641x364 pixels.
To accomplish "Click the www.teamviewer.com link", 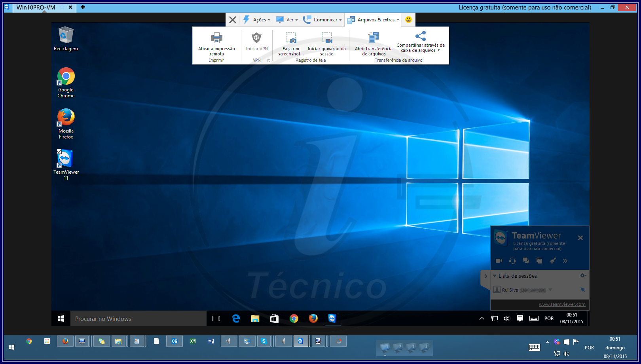I will (x=562, y=304).
